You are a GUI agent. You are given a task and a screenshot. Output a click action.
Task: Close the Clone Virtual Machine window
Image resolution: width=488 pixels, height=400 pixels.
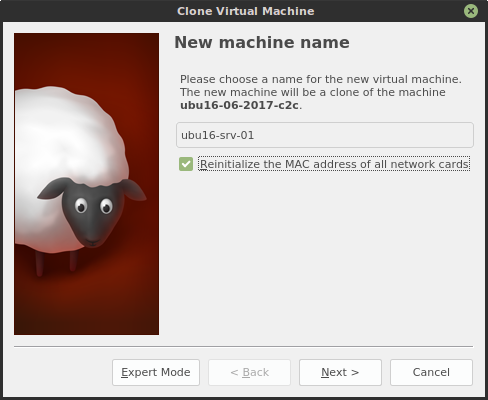click(x=471, y=11)
